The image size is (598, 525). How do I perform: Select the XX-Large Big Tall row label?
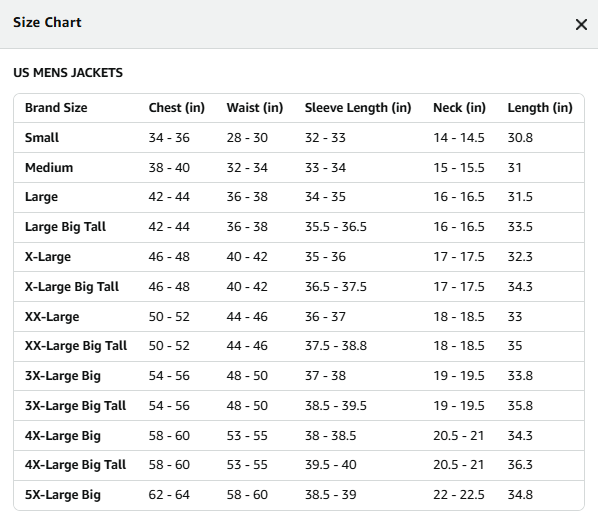[x=76, y=346]
